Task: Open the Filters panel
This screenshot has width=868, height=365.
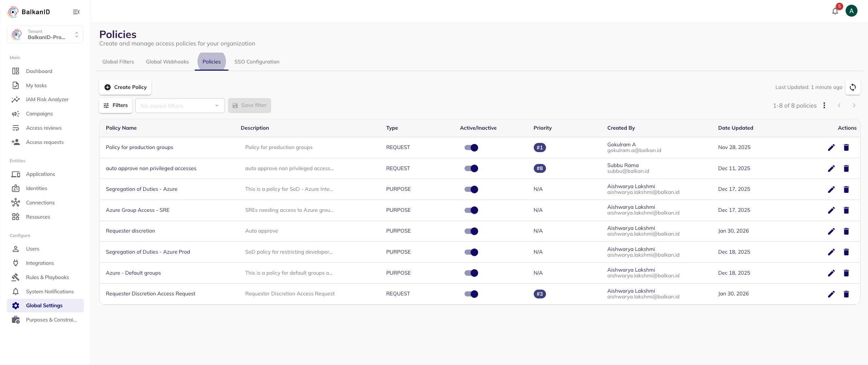Action: 116,106
